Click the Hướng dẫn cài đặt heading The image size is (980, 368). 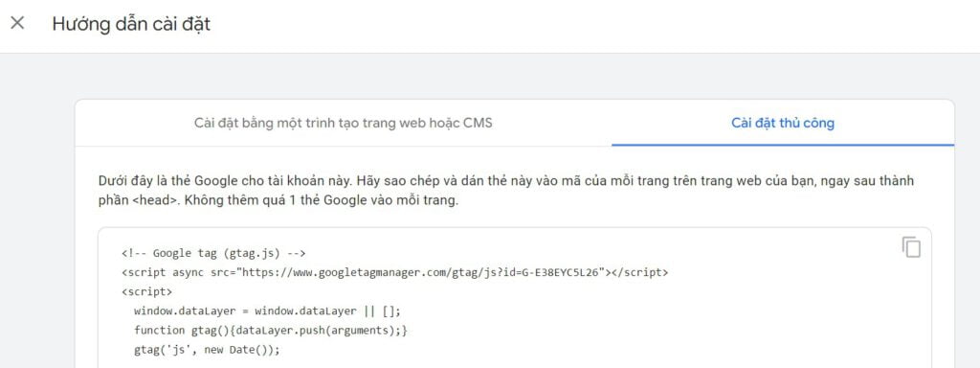tap(131, 24)
